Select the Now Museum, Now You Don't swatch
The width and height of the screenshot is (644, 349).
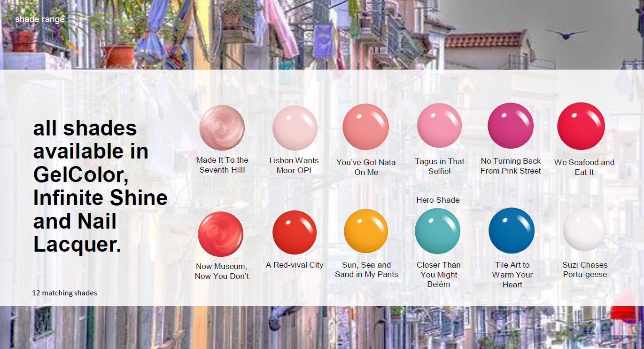[x=220, y=234]
